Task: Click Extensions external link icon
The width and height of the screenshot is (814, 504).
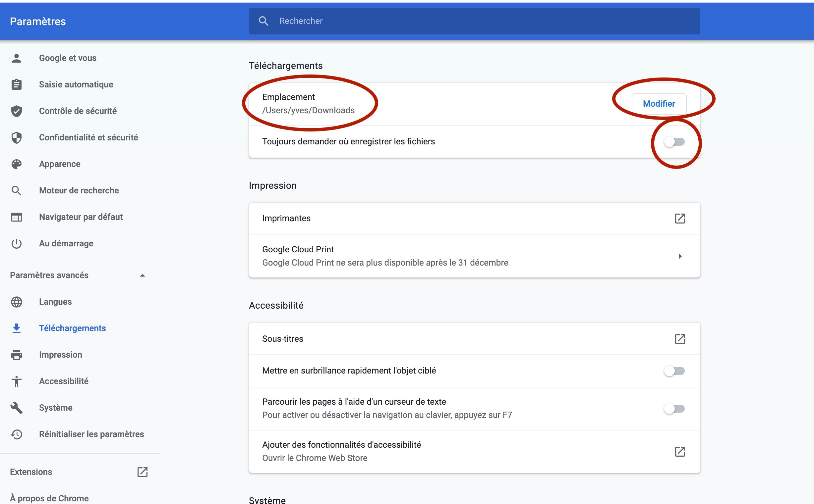Action: pyautogui.click(x=143, y=472)
